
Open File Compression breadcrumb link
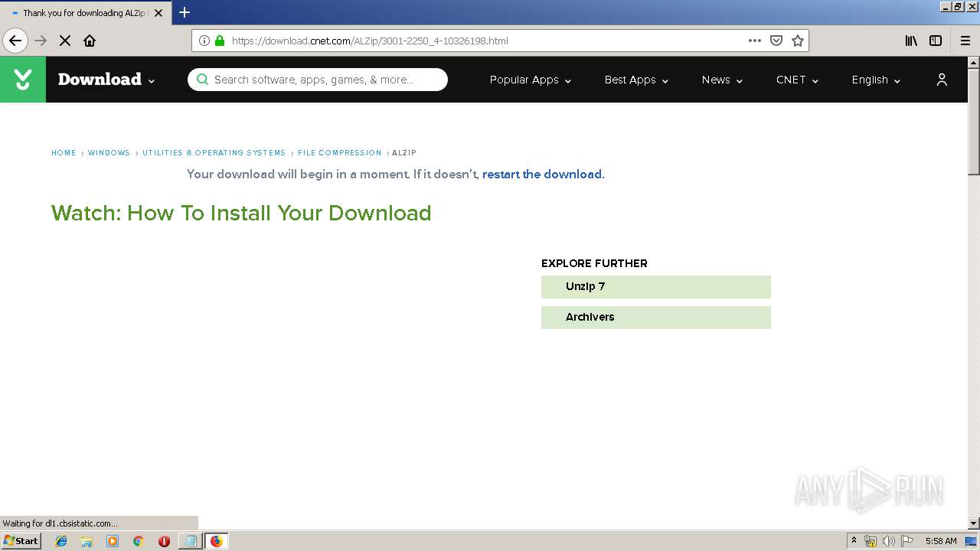click(339, 153)
